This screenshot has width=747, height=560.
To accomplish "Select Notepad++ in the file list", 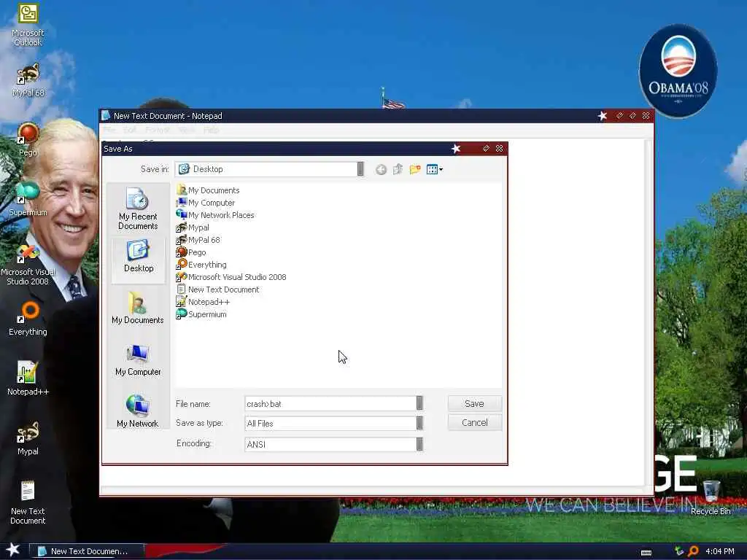I will click(203, 301).
